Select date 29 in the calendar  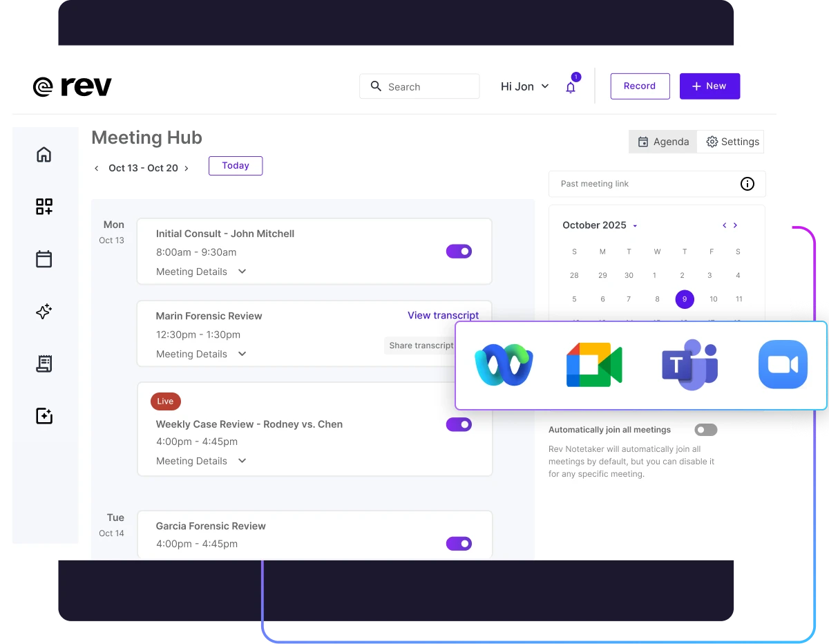click(602, 275)
